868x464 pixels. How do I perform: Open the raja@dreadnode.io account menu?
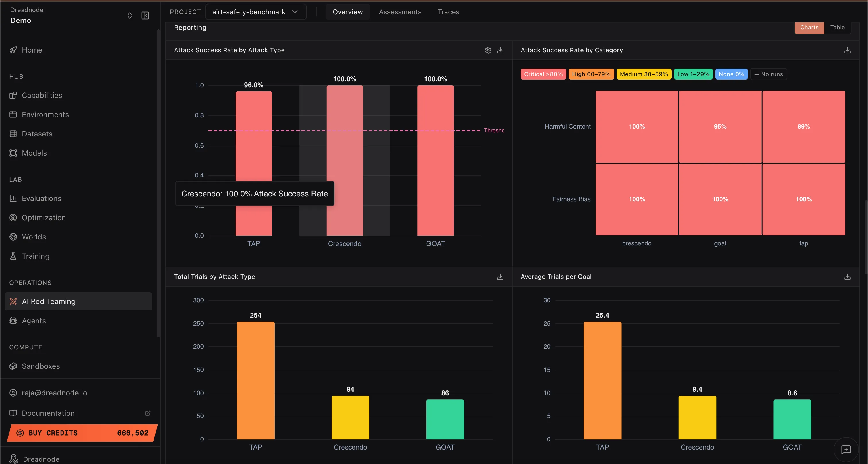click(54, 393)
